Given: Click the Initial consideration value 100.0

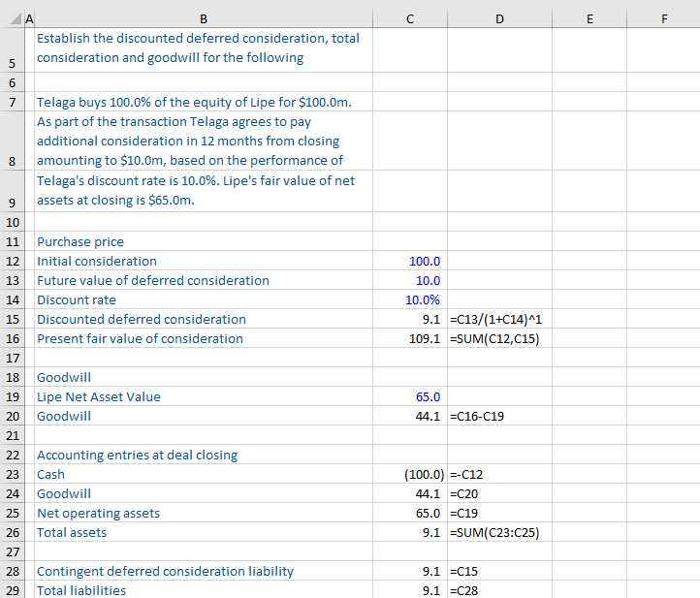Looking at the screenshot, I should tap(424, 261).
